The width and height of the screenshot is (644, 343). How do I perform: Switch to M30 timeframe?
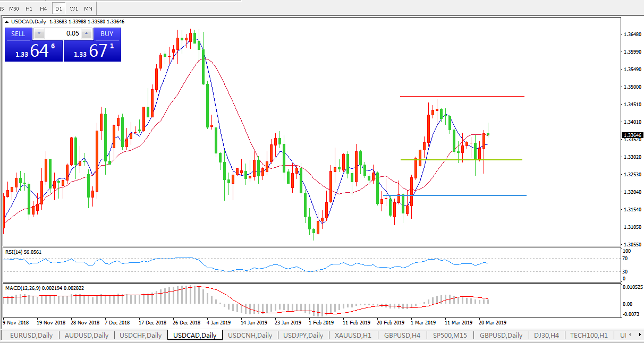coord(14,8)
